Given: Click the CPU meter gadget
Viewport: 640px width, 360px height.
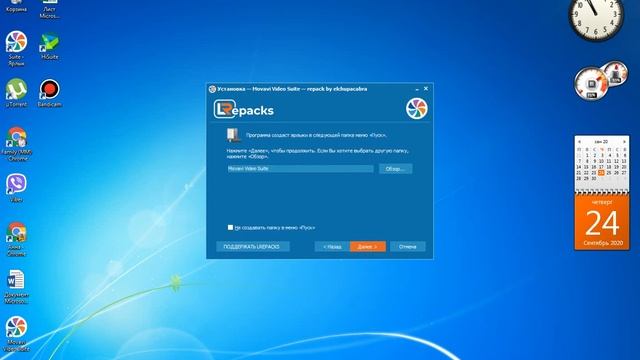Looking at the screenshot, I should (x=591, y=84).
